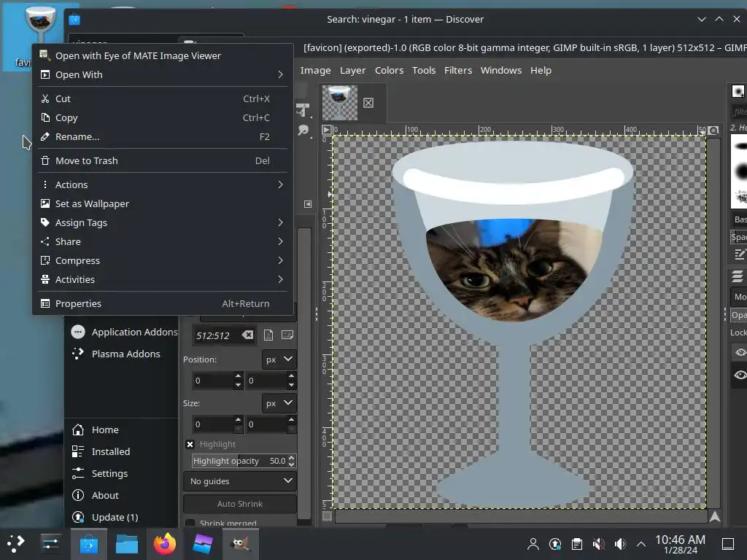Collapse the GIMP tool options panel arrow

308,204
